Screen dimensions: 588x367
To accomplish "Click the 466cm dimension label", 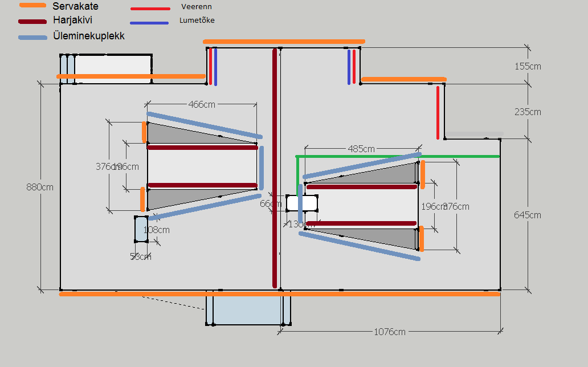I will pyautogui.click(x=202, y=104).
